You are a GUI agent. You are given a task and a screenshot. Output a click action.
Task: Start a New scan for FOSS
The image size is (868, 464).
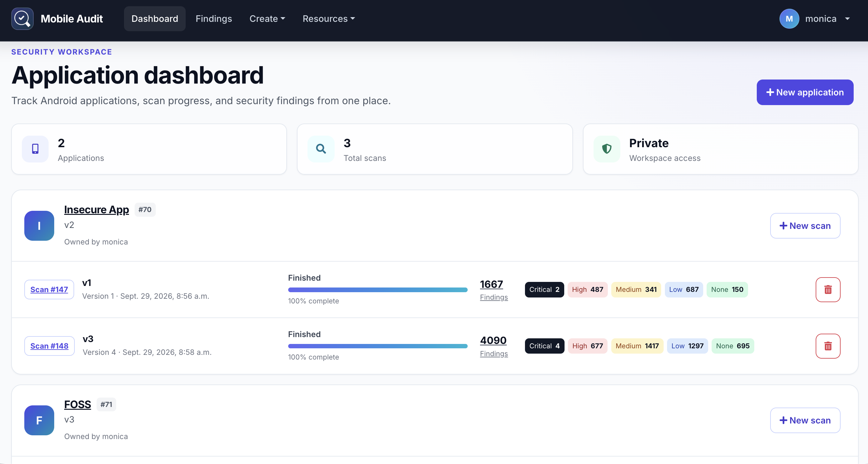click(805, 420)
